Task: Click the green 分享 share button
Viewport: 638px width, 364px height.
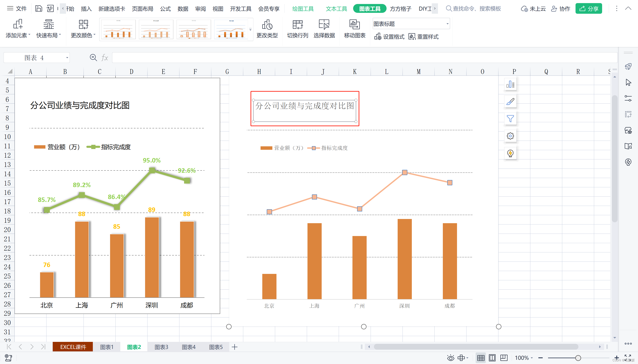Action: 588,9
